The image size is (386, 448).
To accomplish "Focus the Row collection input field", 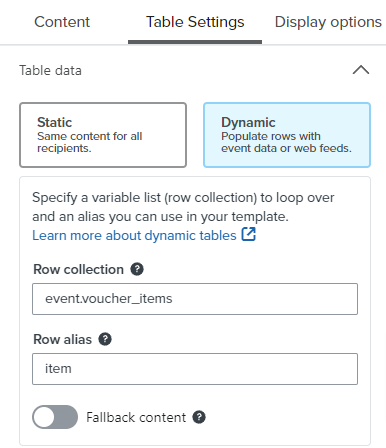I will [195, 299].
